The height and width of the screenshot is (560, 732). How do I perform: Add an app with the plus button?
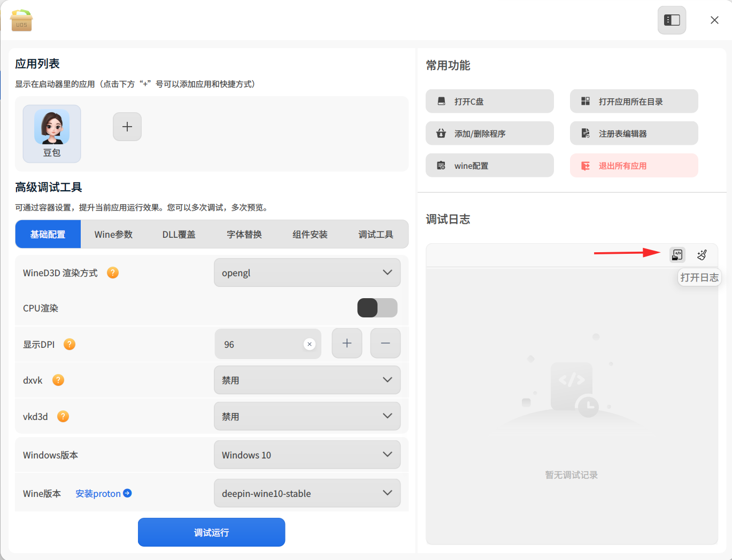(x=127, y=127)
